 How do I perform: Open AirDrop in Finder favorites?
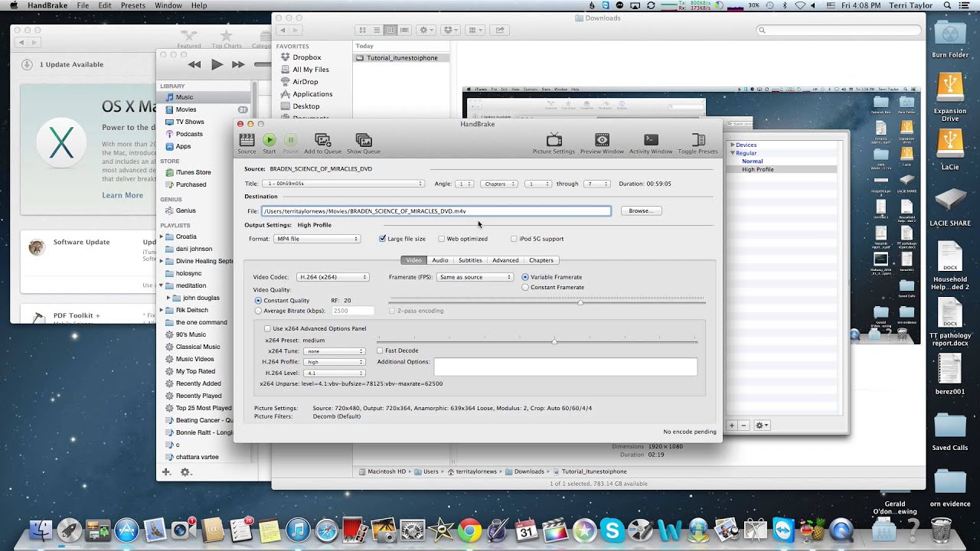coord(305,82)
